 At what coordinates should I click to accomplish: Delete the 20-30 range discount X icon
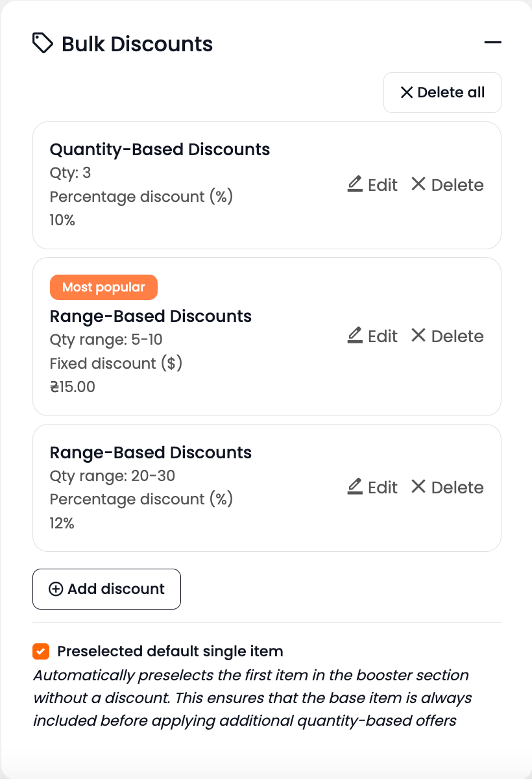pos(418,487)
